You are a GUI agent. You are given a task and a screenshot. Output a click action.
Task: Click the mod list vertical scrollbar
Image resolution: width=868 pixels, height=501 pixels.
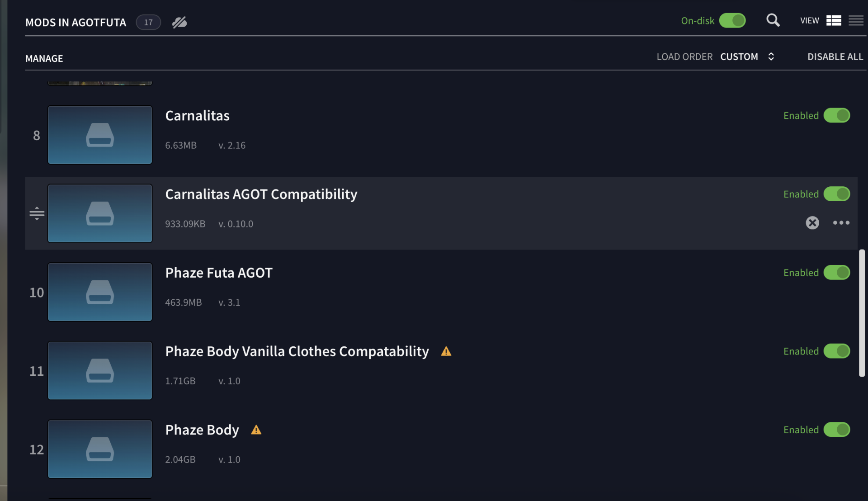tap(862, 313)
